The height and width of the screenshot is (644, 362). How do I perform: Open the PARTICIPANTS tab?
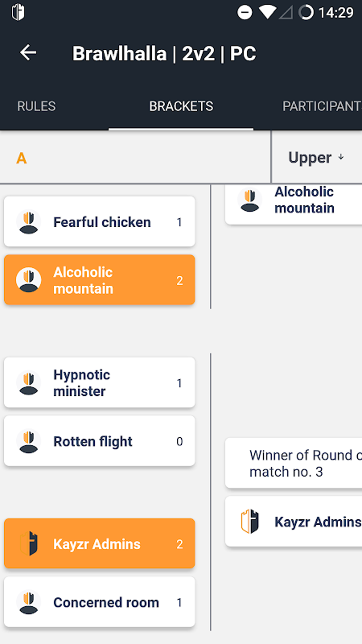click(321, 106)
